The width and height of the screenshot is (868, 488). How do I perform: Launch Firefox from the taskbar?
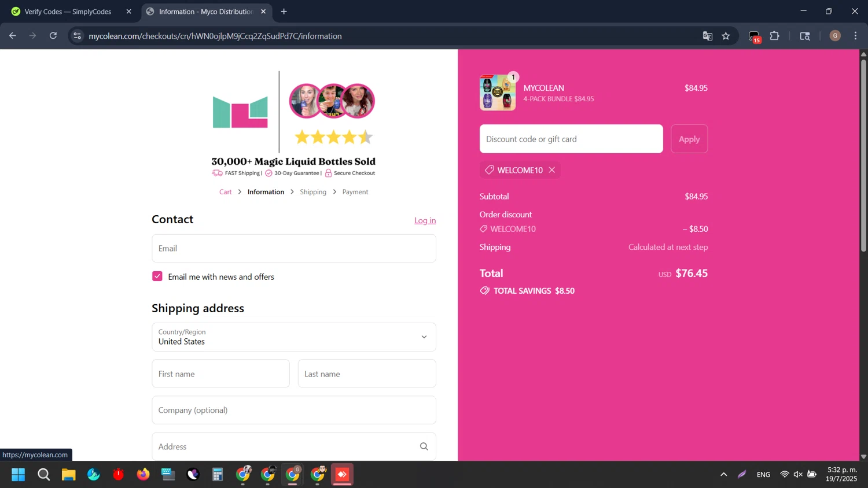tap(143, 475)
